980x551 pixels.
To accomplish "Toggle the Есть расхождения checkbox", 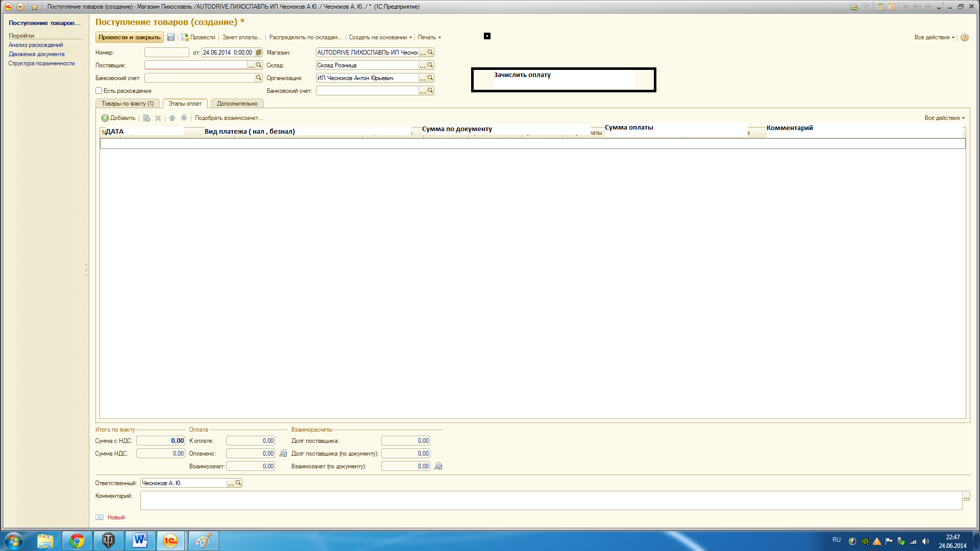I will coord(99,91).
